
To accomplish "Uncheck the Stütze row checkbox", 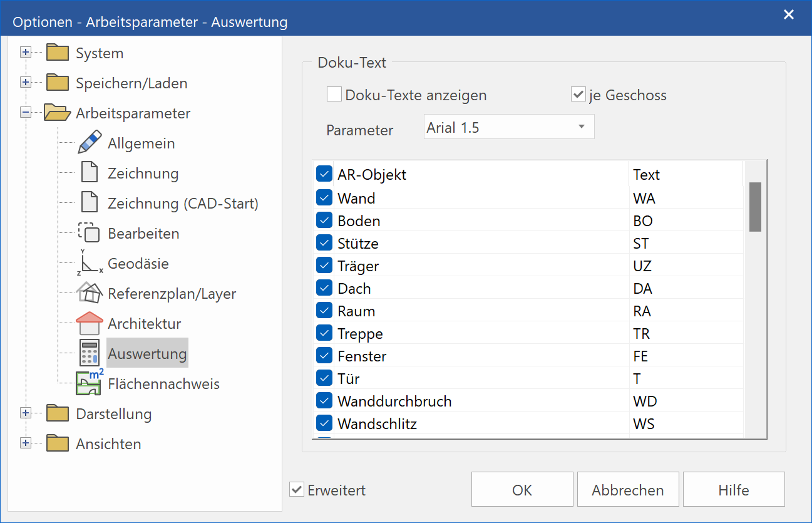I will click(x=324, y=243).
